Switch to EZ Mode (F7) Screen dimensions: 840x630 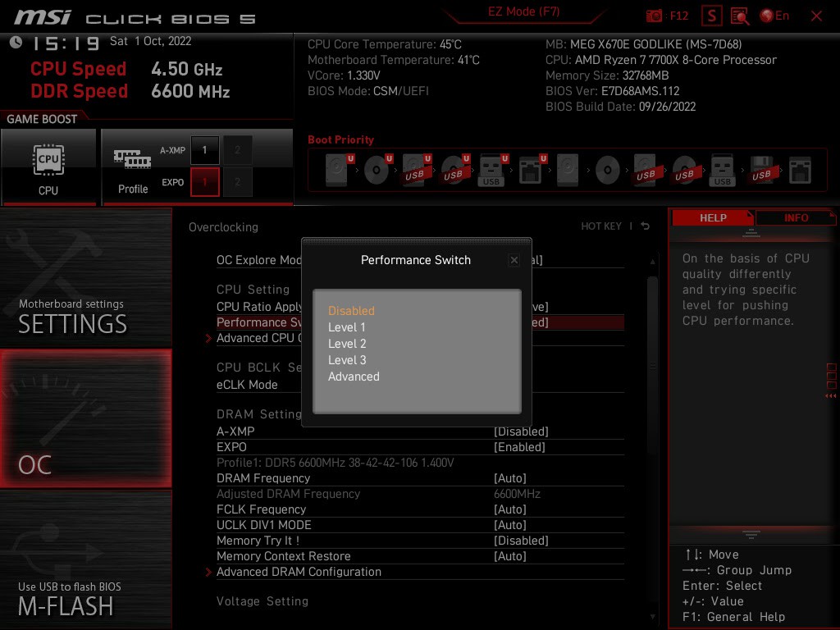(x=523, y=11)
